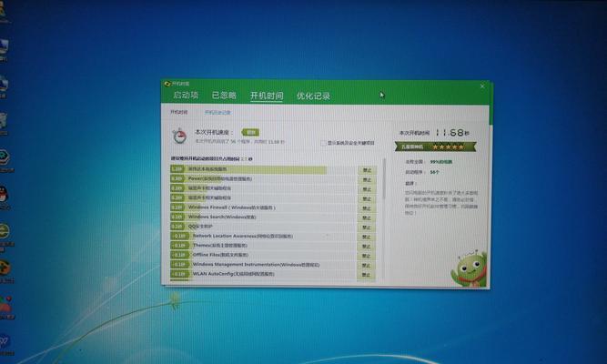Click 禁止 for Power service row
The image size is (607, 364).
coord(366,179)
